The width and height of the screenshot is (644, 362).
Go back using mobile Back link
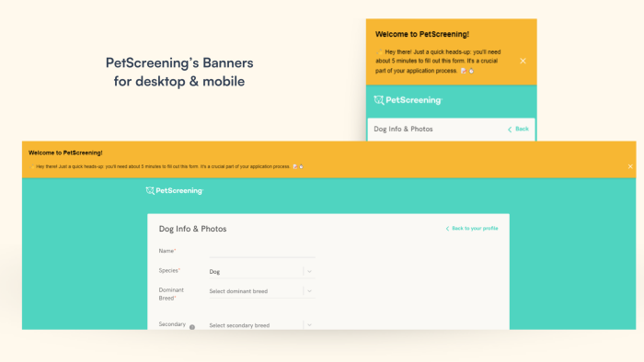click(x=518, y=130)
